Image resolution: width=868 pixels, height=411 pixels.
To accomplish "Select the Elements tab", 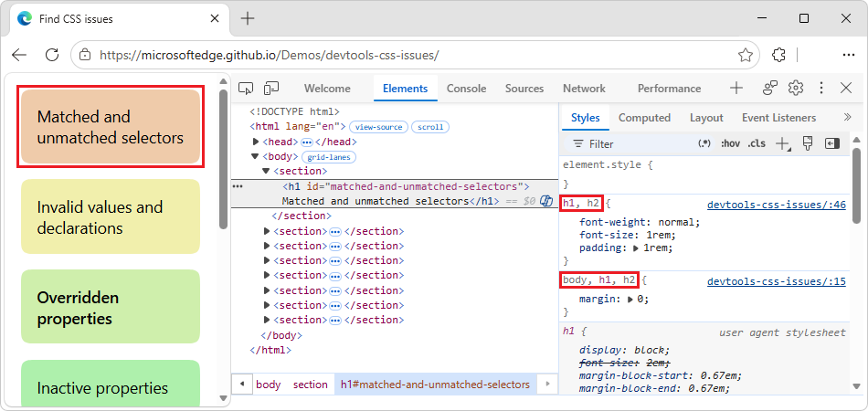I will (405, 89).
